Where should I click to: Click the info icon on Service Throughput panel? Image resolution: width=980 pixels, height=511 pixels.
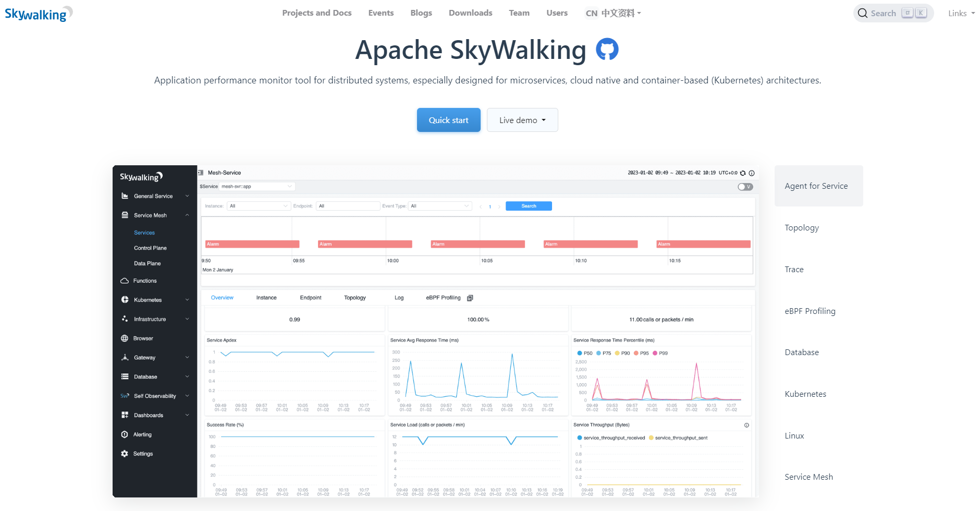tap(746, 425)
